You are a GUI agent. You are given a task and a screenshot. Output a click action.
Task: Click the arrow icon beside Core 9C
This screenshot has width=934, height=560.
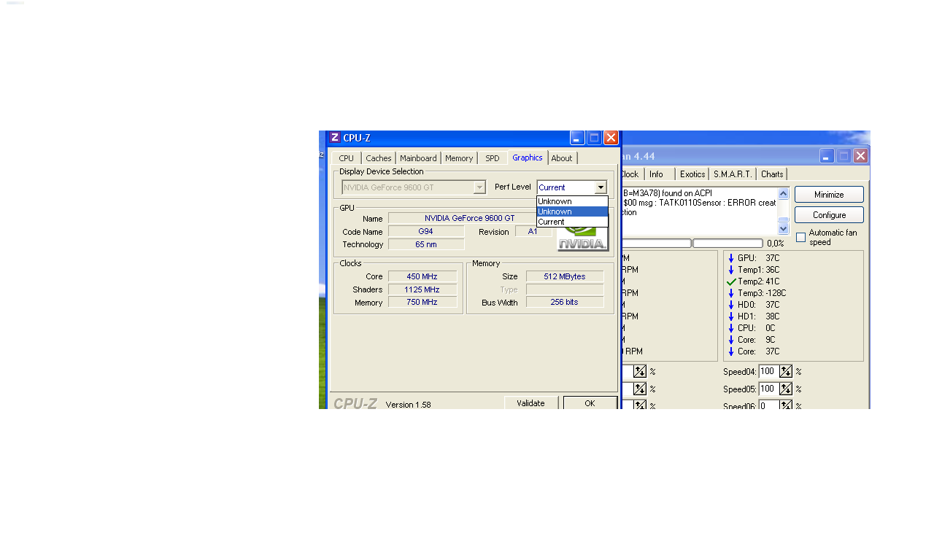click(731, 340)
